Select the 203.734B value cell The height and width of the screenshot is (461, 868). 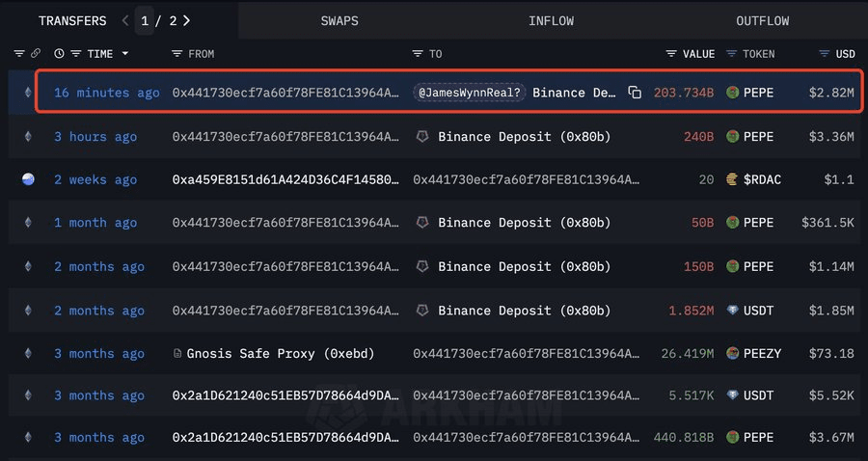click(683, 93)
